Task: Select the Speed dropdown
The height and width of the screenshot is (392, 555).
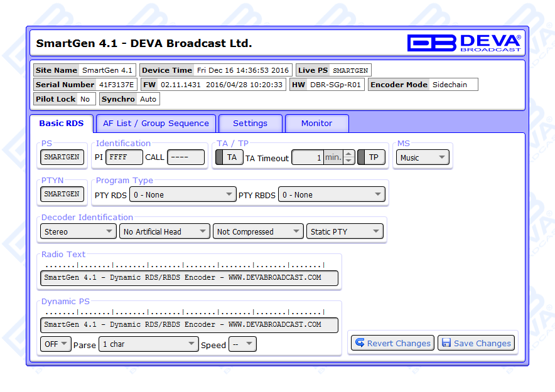Action: [x=242, y=344]
